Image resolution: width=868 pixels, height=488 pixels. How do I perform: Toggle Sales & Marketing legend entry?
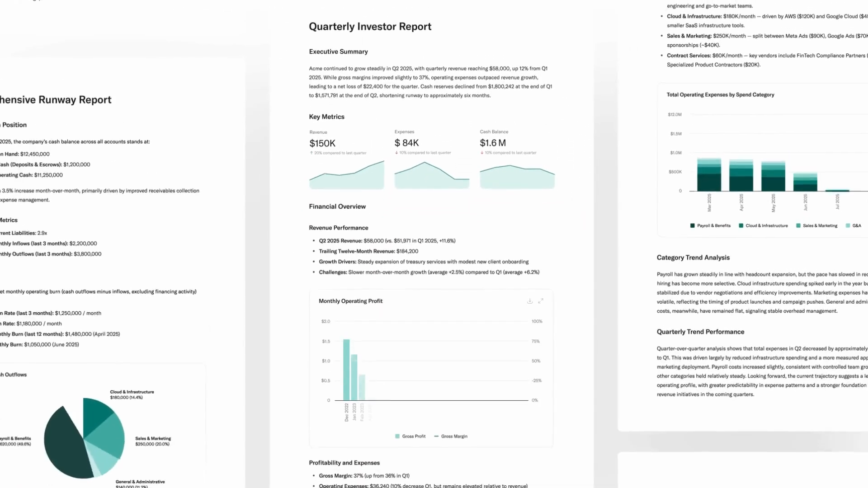[x=816, y=226]
